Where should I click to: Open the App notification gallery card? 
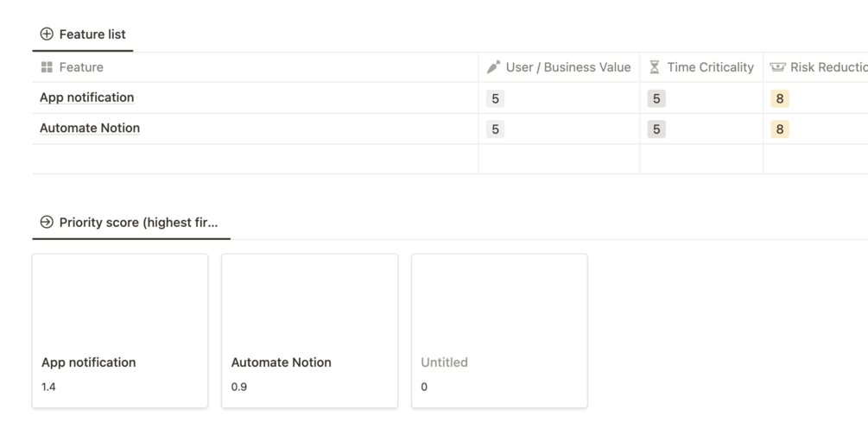pyautogui.click(x=120, y=331)
